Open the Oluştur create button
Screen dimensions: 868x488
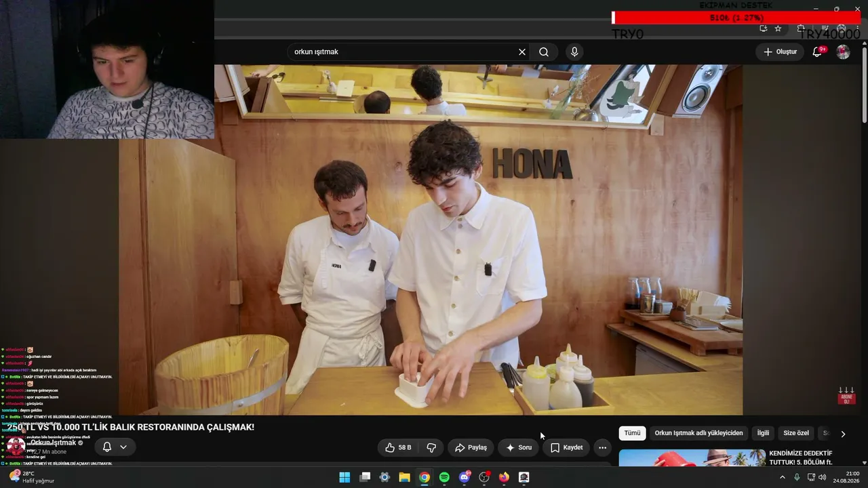(780, 52)
